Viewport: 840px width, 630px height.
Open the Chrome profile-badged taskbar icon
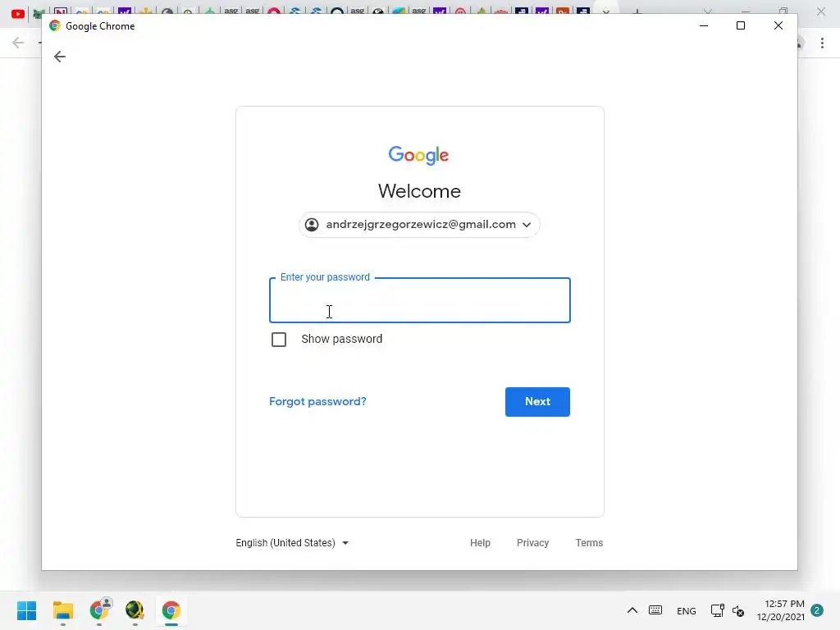pos(99,609)
